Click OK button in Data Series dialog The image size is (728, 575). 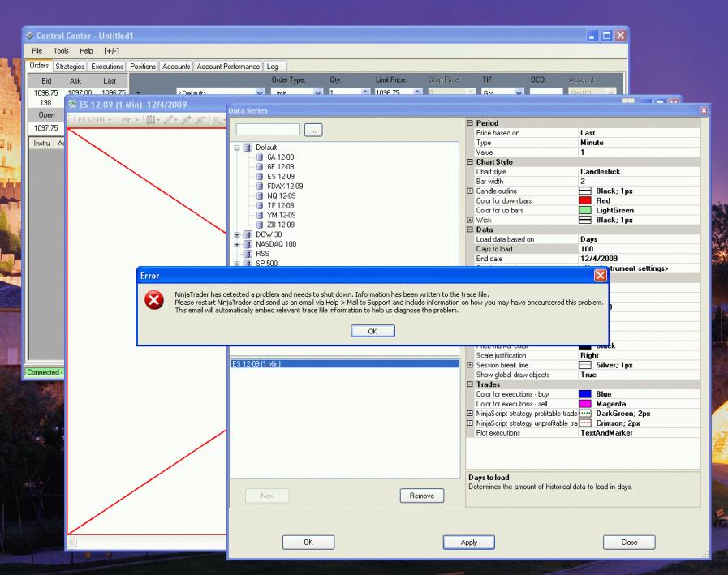click(308, 542)
